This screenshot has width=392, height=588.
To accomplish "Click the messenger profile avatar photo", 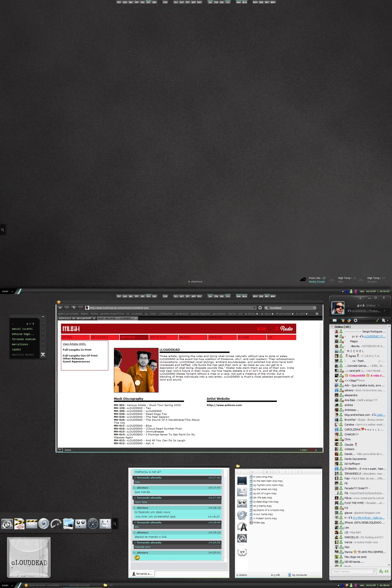I will [338, 308].
